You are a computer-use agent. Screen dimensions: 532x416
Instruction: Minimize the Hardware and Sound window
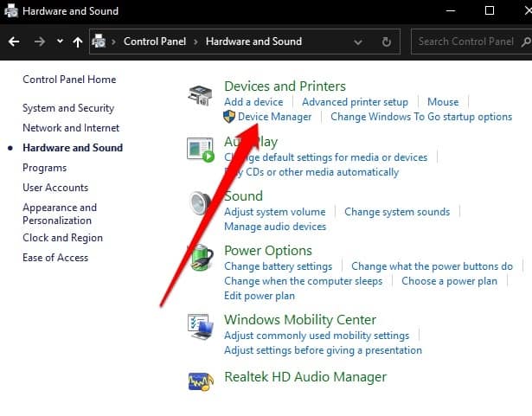click(450, 11)
